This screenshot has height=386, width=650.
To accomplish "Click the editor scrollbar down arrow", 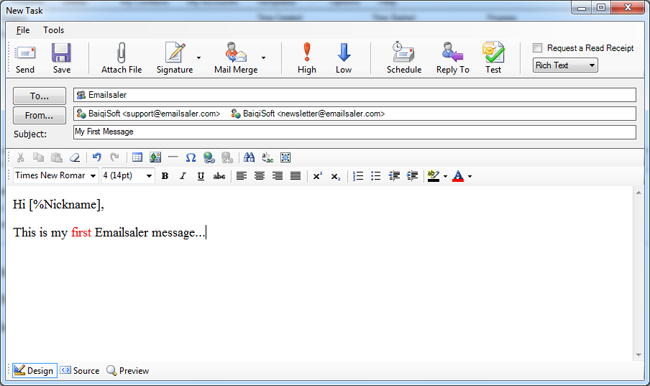I will coord(638,355).
